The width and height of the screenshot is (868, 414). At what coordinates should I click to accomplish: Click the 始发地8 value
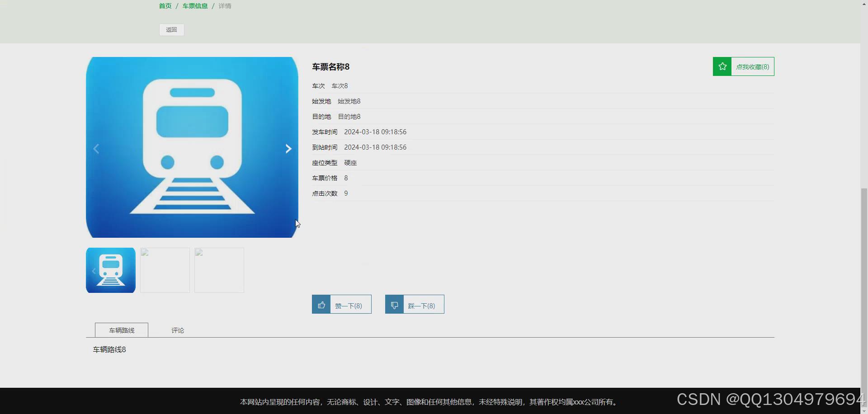tap(349, 101)
